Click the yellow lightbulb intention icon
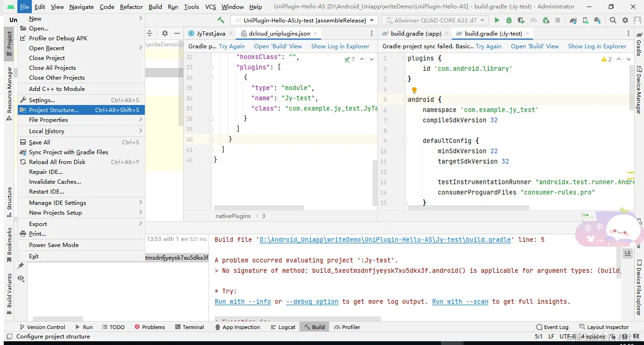Image resolution: width=644 pixels, height=345 pixels. tap(414, 90)
